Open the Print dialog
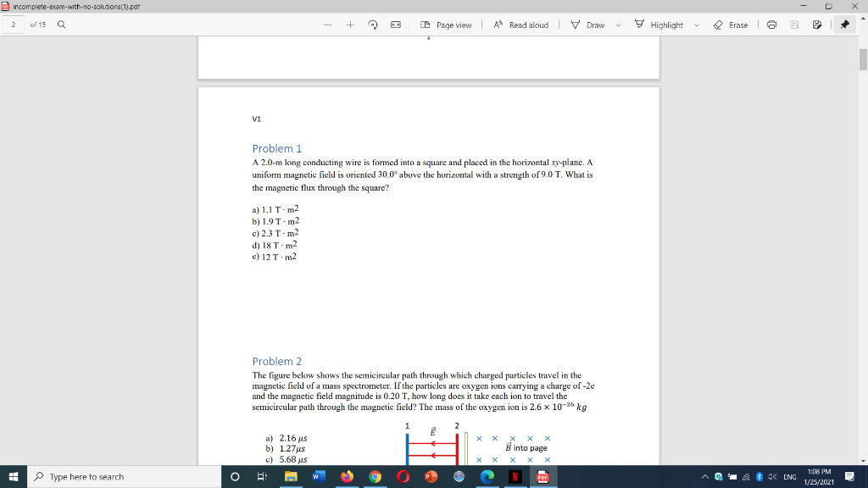Image resolution: width=868 pixels, height=488 pixels. (x=771, y=25)
